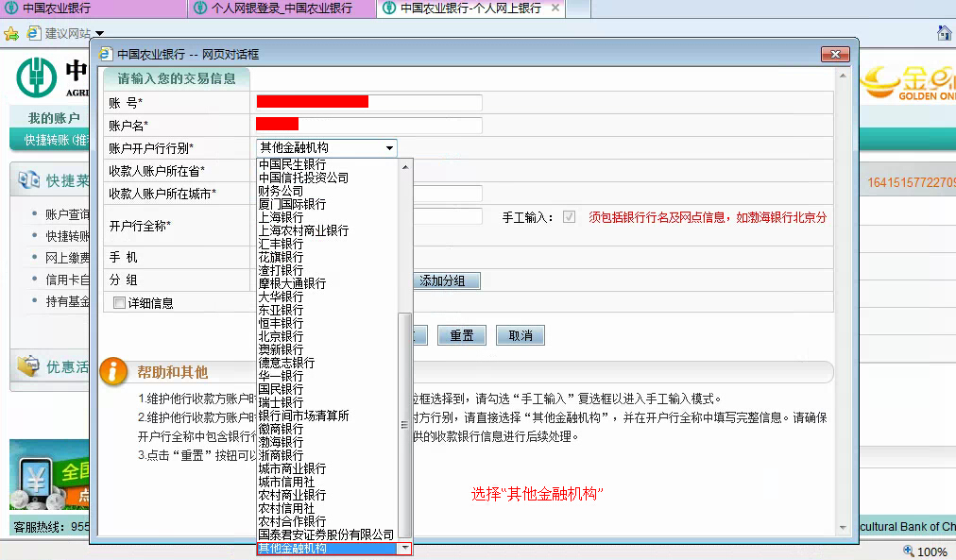The image size is (956, 560).
Task: Click the 持有基金 sidebar link
Action: pyautogui.click(x=67, y=301)
